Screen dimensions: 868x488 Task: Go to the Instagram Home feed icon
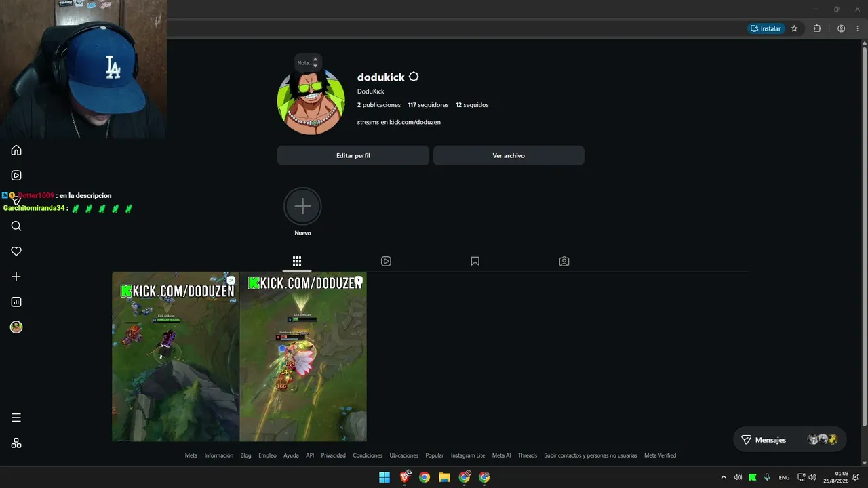coord(16,150)
